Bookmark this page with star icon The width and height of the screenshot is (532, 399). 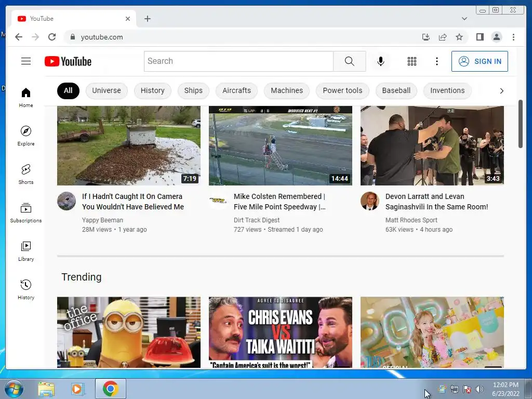459,37
